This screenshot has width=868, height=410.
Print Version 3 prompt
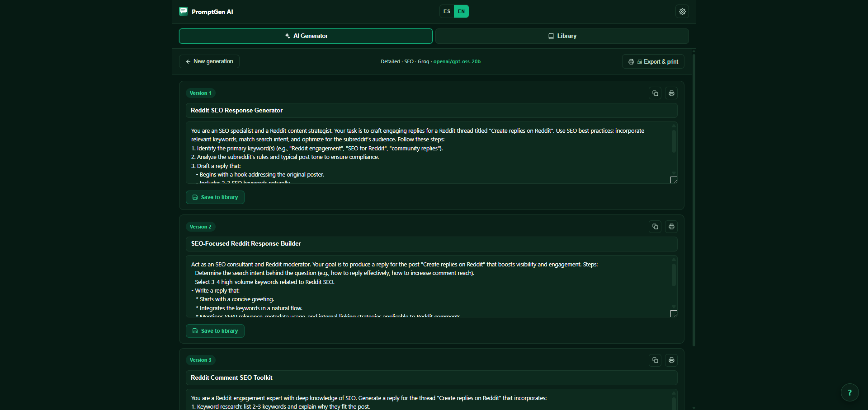pos(671,360)
